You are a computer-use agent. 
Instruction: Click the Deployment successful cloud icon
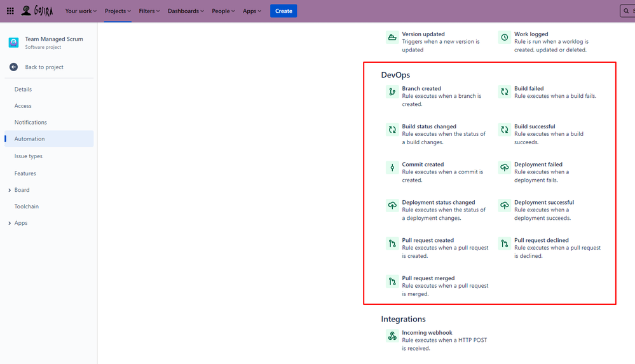point(504,206)
